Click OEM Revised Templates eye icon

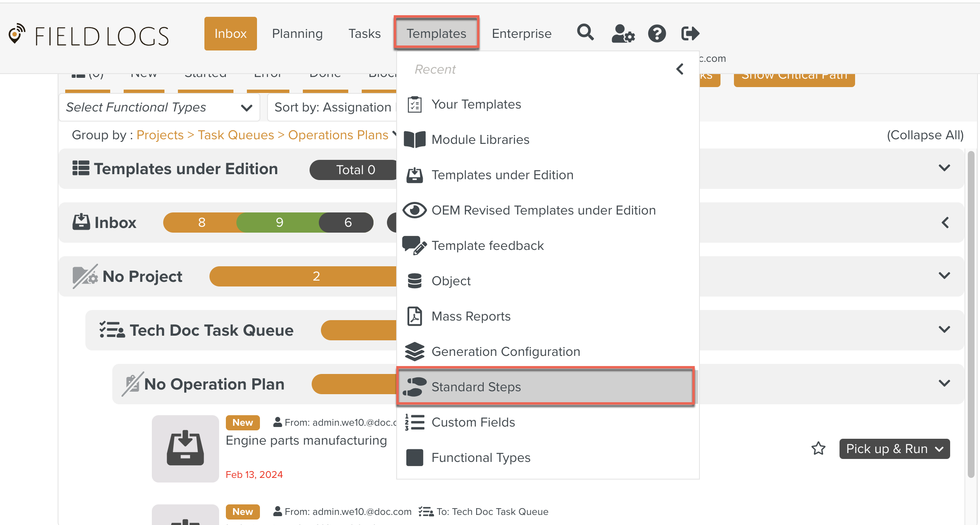pos(414,210)
